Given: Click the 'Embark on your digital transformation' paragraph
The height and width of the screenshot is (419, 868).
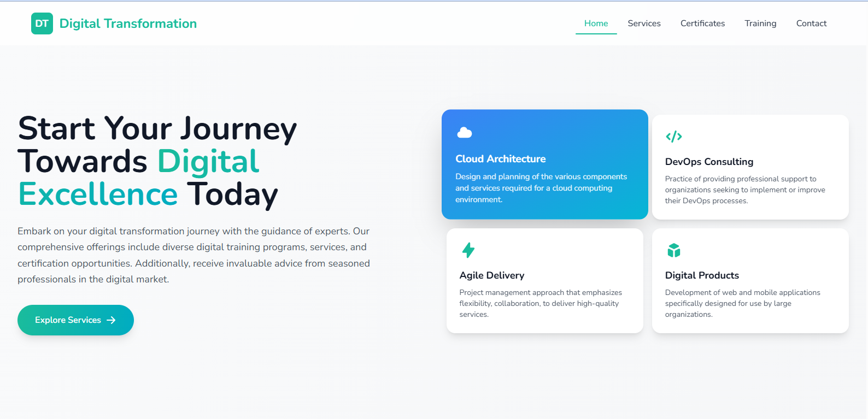Looking at the screenshot, I should [193, 255].
